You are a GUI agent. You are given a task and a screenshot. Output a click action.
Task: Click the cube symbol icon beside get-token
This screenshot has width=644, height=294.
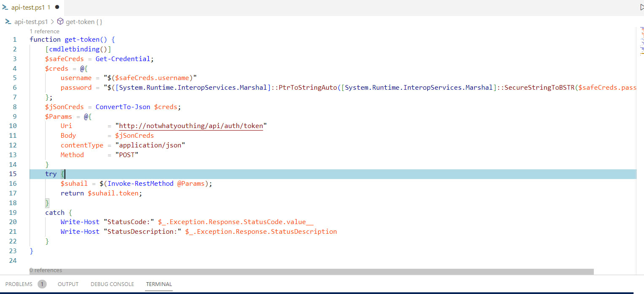[x=60, y=21]
